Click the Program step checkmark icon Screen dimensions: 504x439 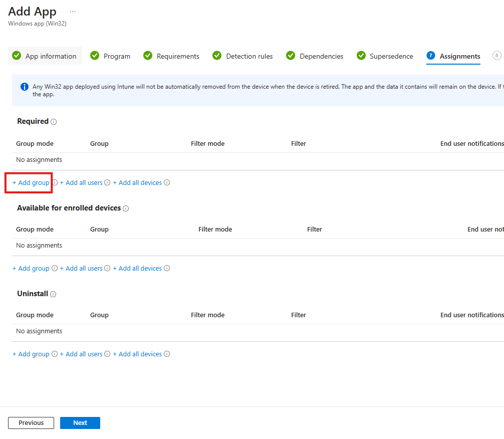point(95,56)
